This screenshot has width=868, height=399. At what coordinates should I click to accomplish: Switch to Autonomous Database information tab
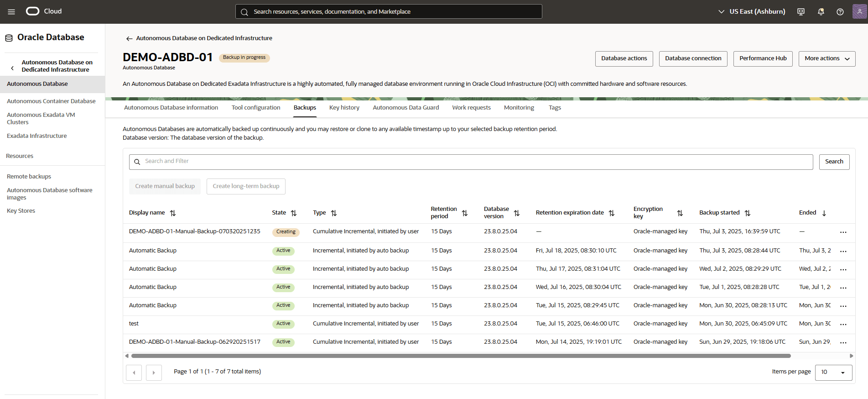point(171,108)
